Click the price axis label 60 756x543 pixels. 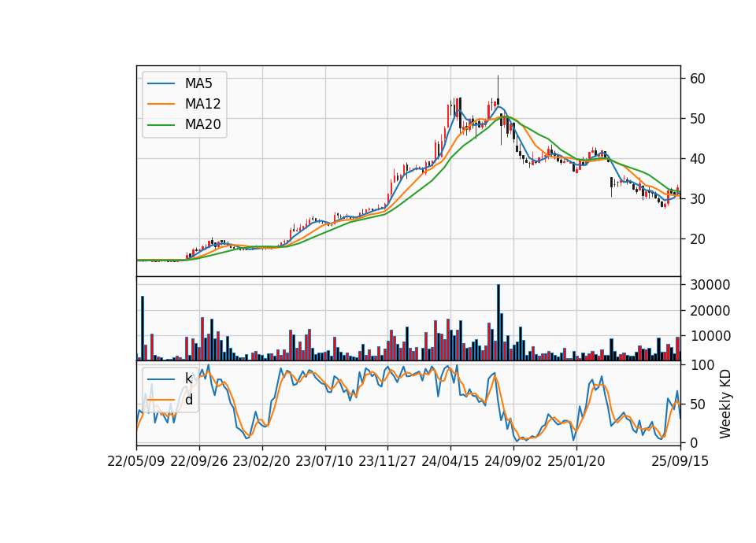(697, 79)
